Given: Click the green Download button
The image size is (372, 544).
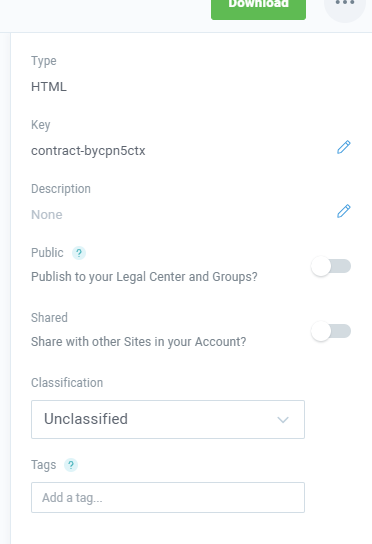Looking at the screenshot, I should [x=258, y=8].
